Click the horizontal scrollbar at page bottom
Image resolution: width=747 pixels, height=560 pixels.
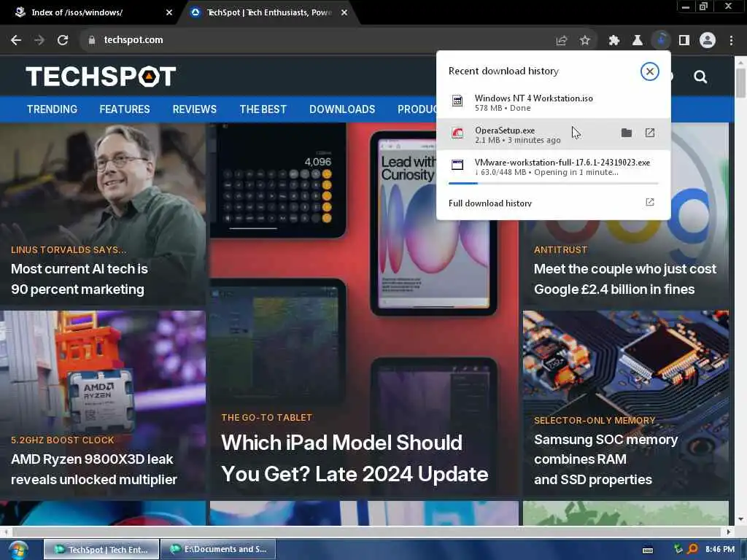pos(367,532)
